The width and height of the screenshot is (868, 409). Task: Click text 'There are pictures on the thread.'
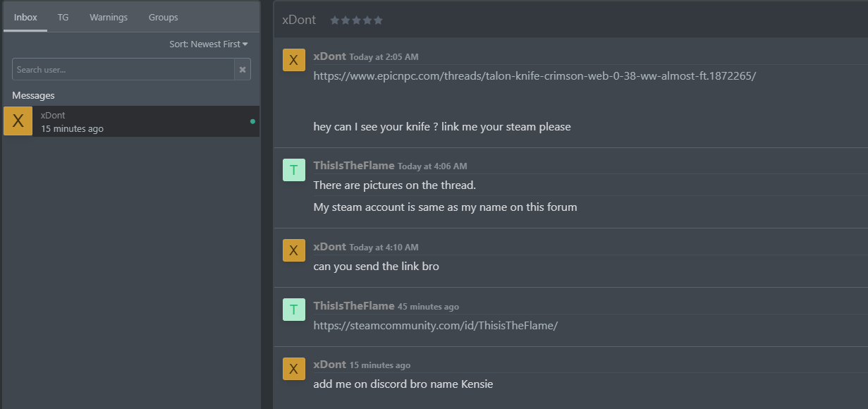point(395,185)
